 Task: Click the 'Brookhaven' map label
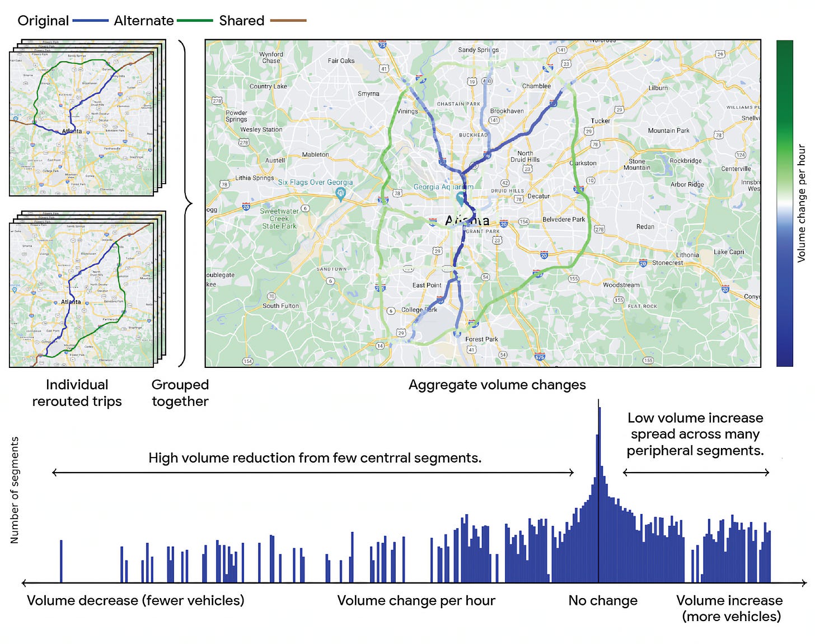coord(507,111)
